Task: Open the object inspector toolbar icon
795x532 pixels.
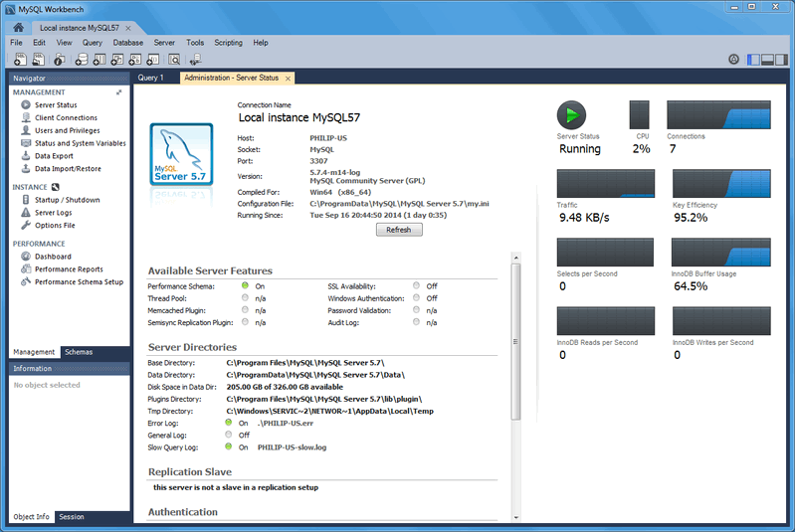Action: click(x=60, y=60)
